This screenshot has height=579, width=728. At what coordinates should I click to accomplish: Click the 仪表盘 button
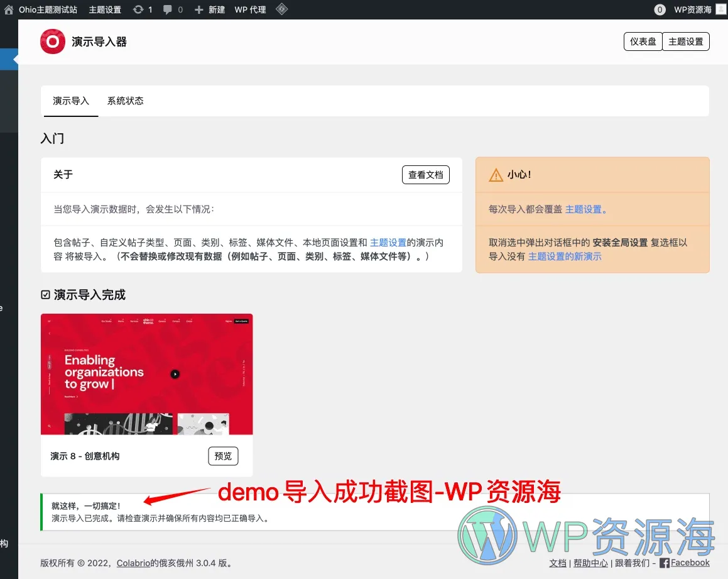pyautogui.click(x=643, y=41)
